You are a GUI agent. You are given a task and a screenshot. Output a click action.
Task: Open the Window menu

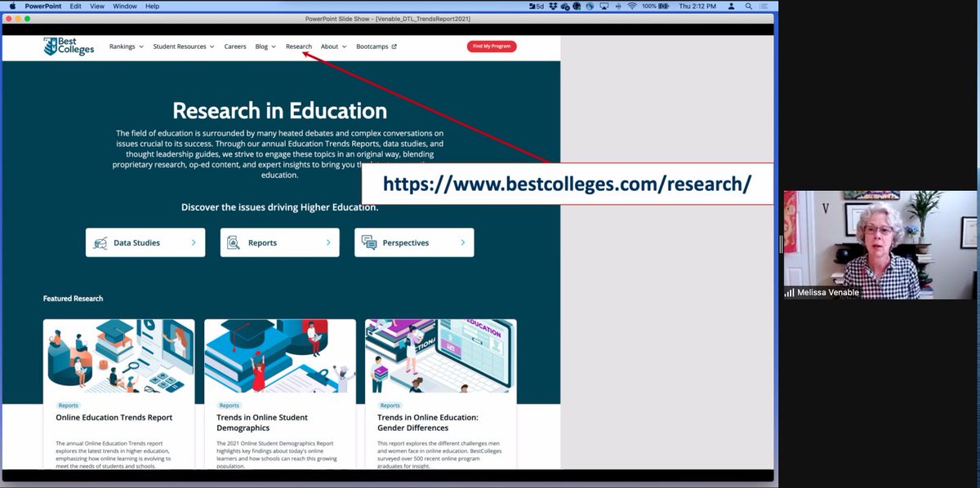125,6
